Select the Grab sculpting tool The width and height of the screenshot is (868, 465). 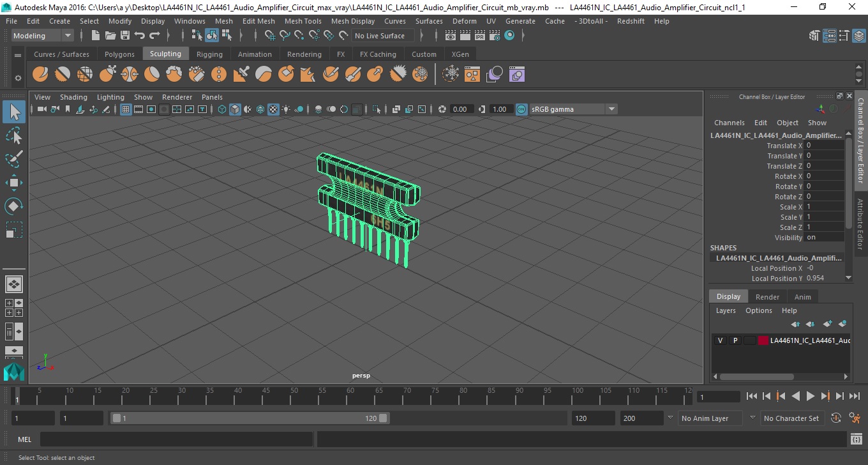107,74
